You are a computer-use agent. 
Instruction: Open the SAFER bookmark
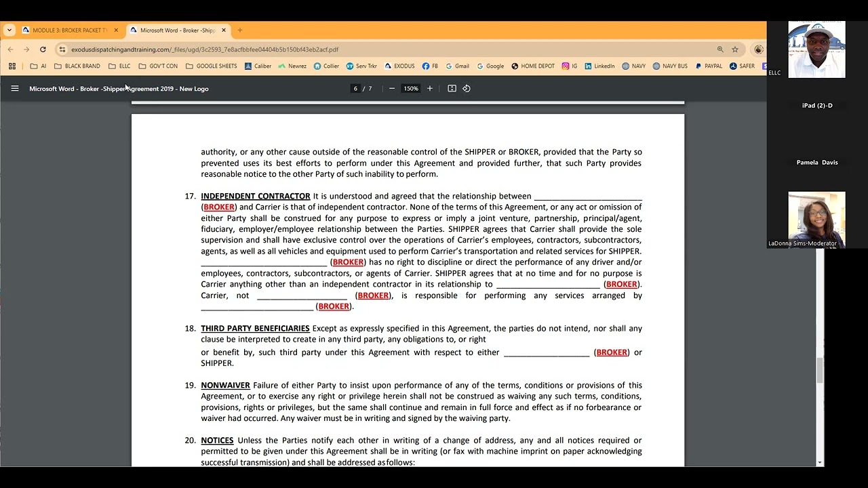pyautogui.click(x=742, y=66)
